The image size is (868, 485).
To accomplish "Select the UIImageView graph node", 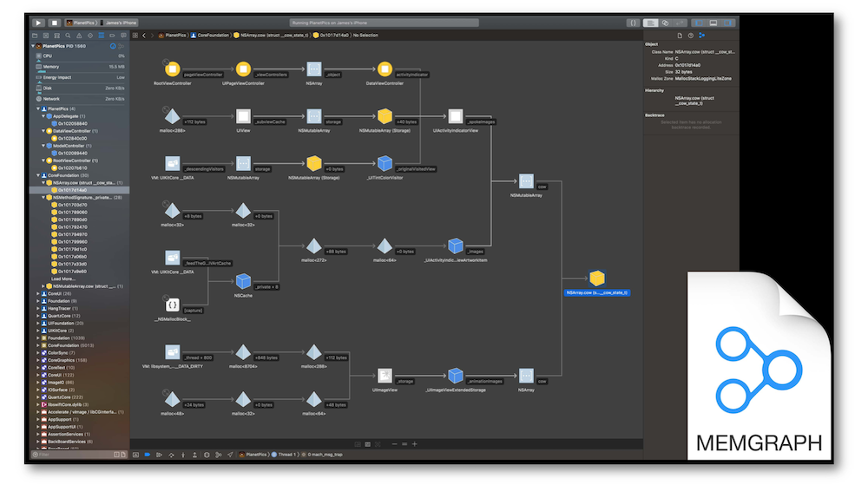I will (385, 376).
